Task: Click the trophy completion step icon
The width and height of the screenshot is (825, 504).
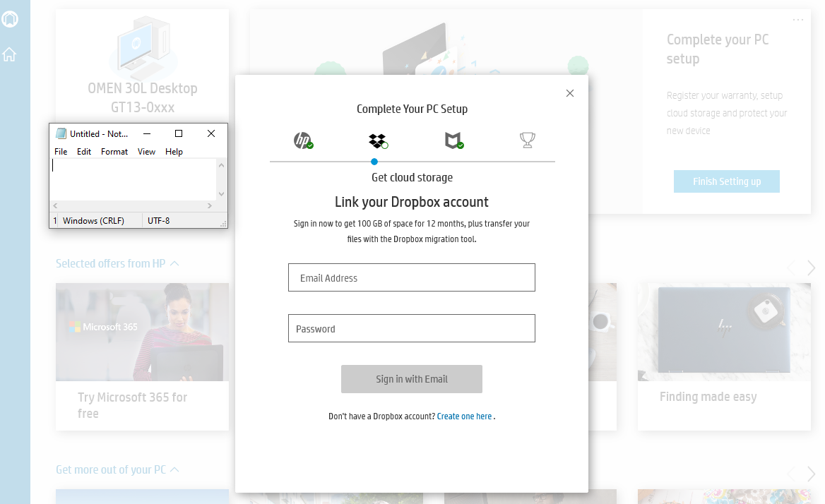Action: coord(527,140)
